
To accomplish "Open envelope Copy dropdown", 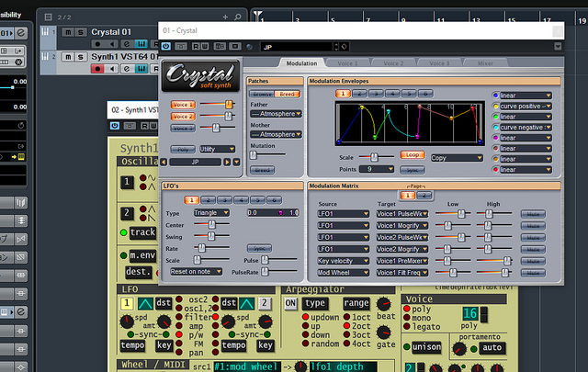I will pyautogui.click(x=457, y=158).
